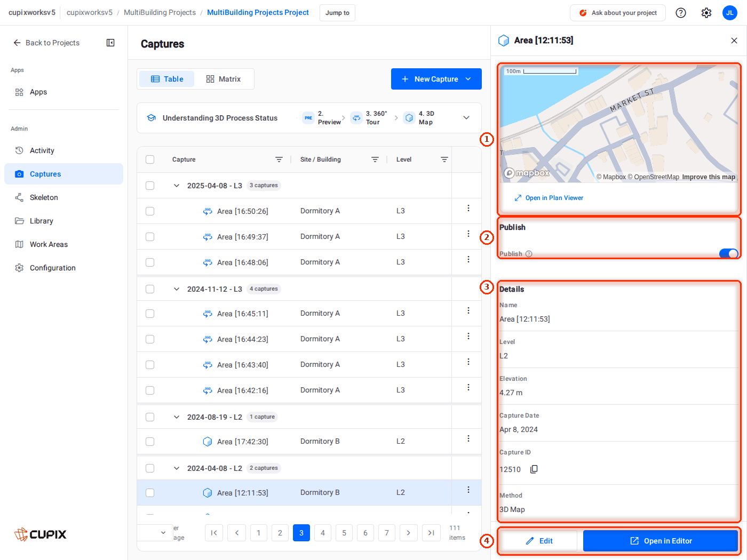This screenshot has width=747, height=560.
Task: Collapse the 2025-04-08 - L3 group
Action: (x=177, y=186)
